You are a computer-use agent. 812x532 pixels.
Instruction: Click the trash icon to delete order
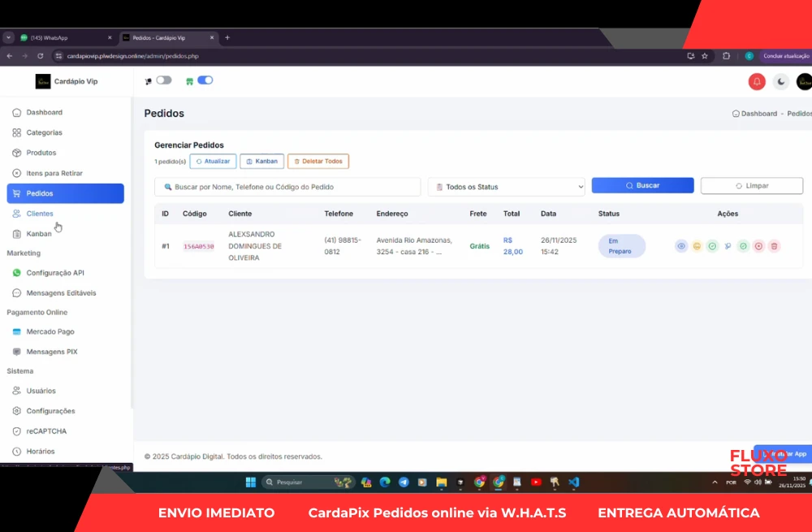pos(774,246)
